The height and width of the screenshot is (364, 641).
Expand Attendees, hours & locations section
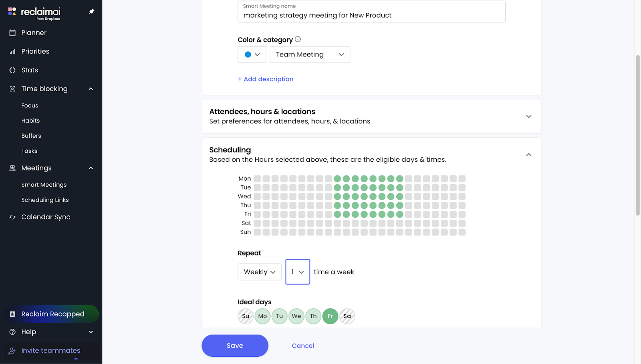528,117
